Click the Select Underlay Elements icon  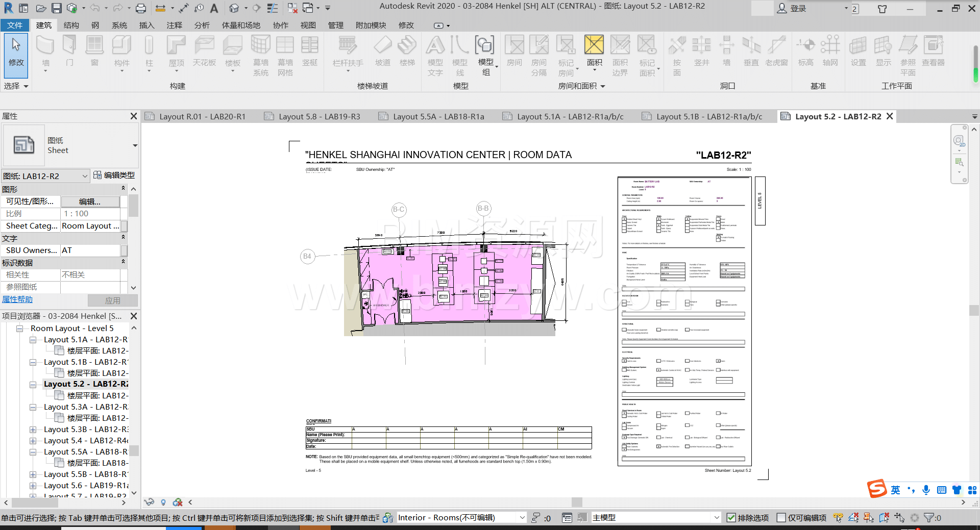pos(853,518)
